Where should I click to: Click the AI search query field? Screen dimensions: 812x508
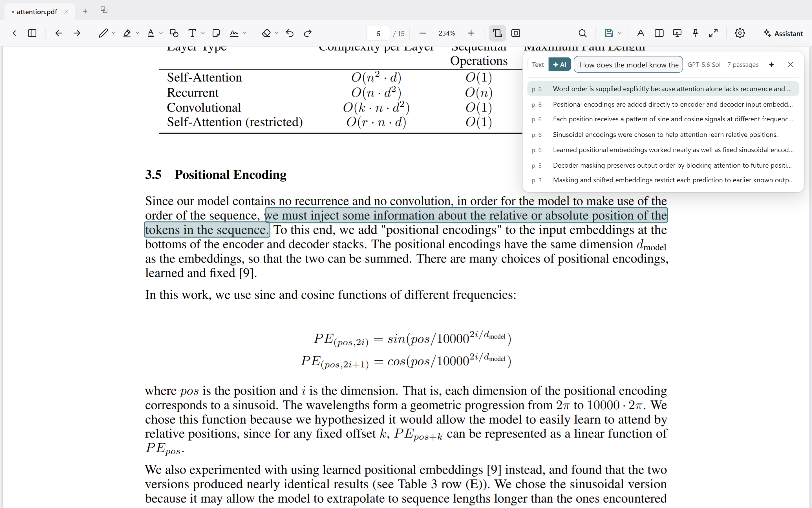click(x=628, y=65)
